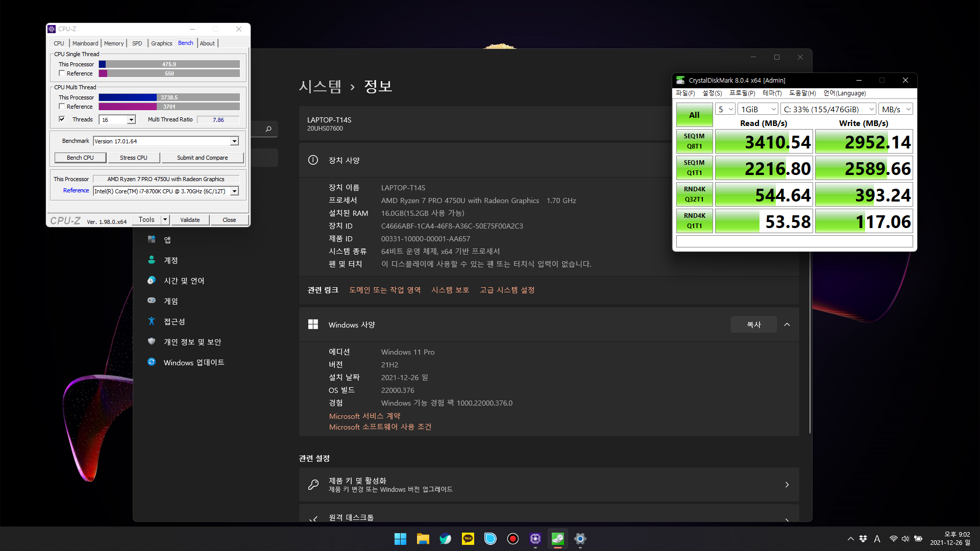Image resolution: width=980 pixels, height=551 pixels.
Task: Expand the CPU-Z Tools dropdown arrow
Action: pos(165,220)
